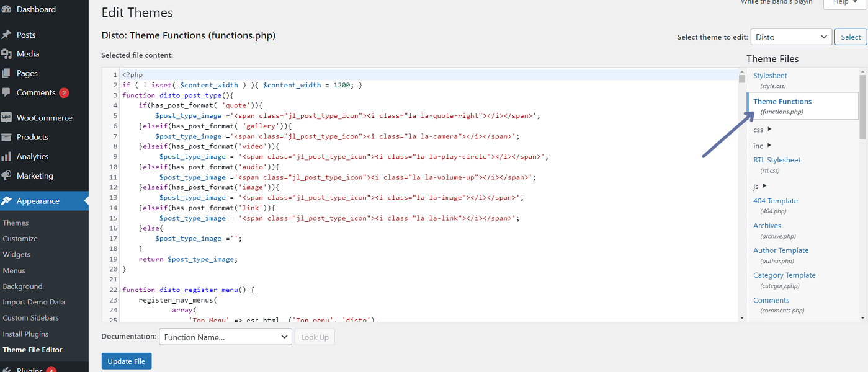The width and height of the screenshot is (868, 372).
Task: Click the $content_width = 1200 line
Action: point(242,85)
